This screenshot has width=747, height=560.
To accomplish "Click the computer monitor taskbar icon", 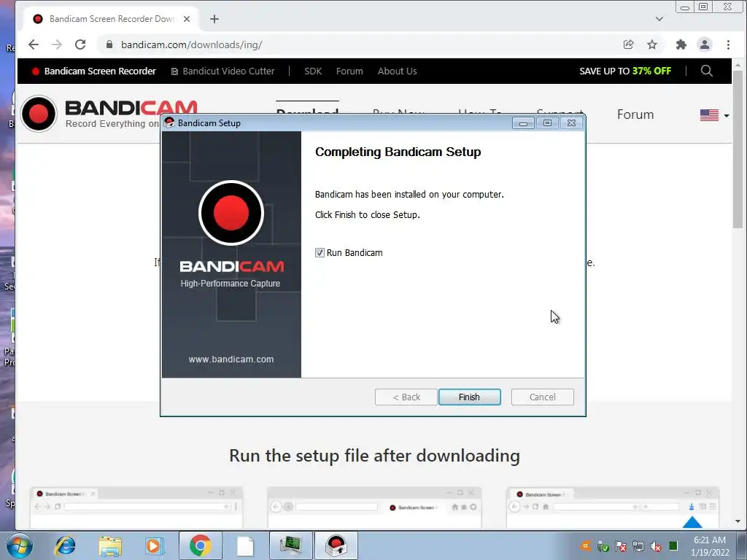I will tap(290, 545).
